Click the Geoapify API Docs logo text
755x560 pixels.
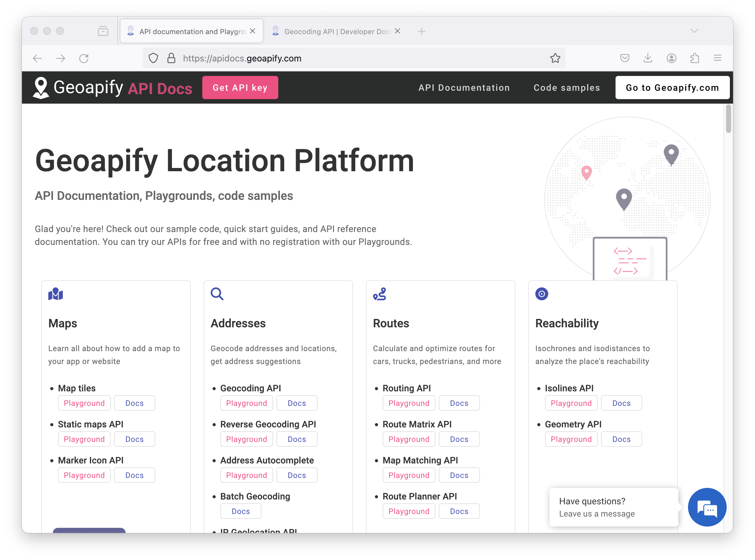pyautogui.click(x=123, y=88)
